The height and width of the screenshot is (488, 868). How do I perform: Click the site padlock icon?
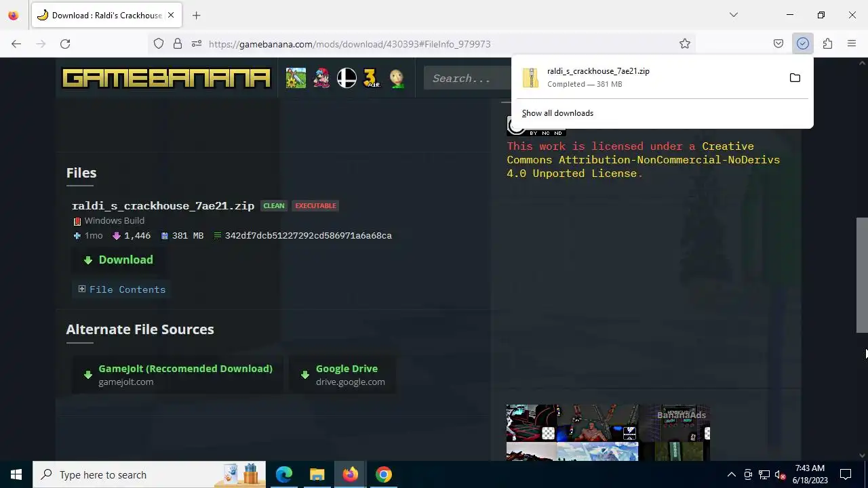(178, 43)
